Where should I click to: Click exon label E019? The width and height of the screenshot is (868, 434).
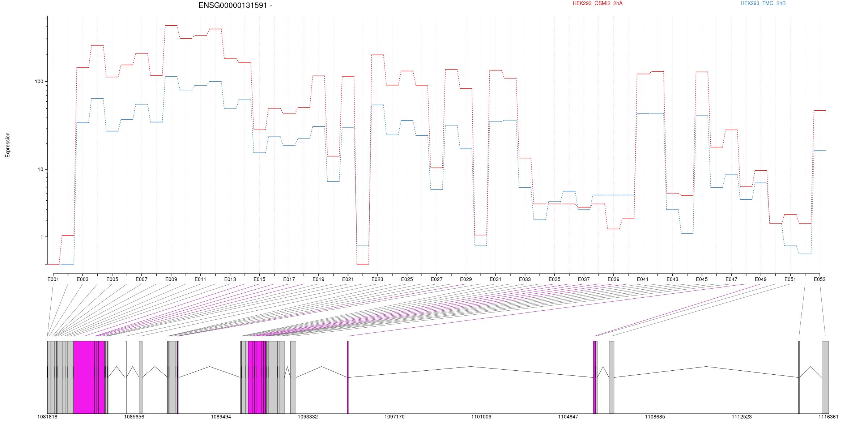pyautogui.click(x=318, y=279)
